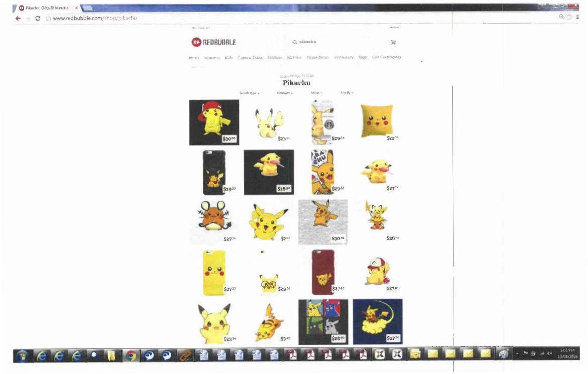Open the Stickers category
588x374 pixels.
pos(274,58)
